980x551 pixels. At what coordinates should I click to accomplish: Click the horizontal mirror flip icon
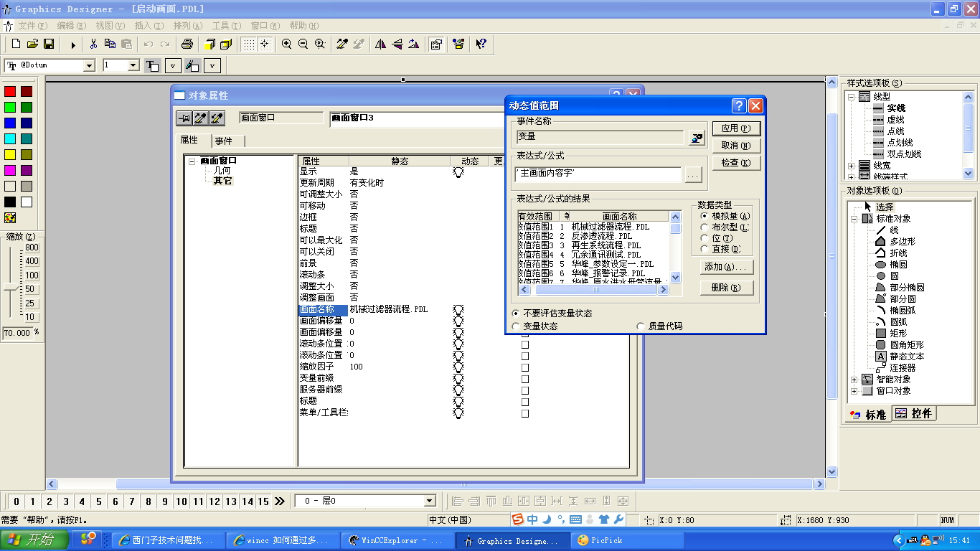380,44
